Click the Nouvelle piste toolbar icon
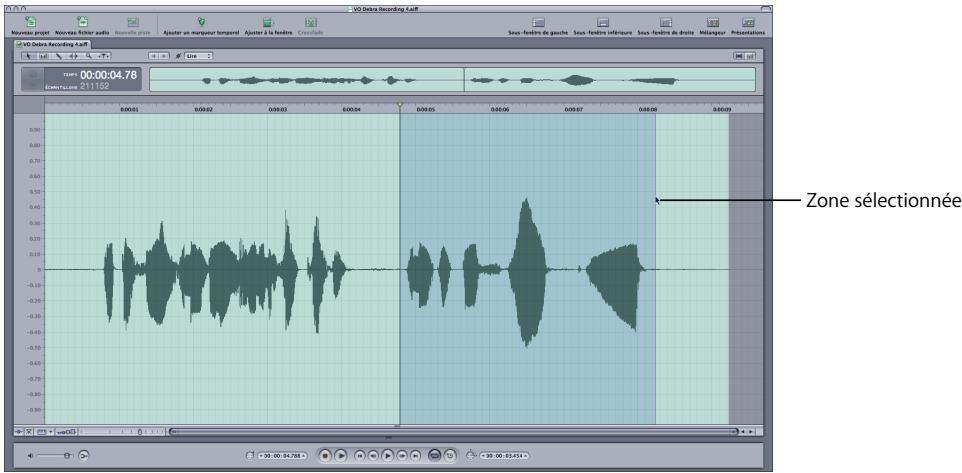962x473 pixels. [x=132, y=22]
